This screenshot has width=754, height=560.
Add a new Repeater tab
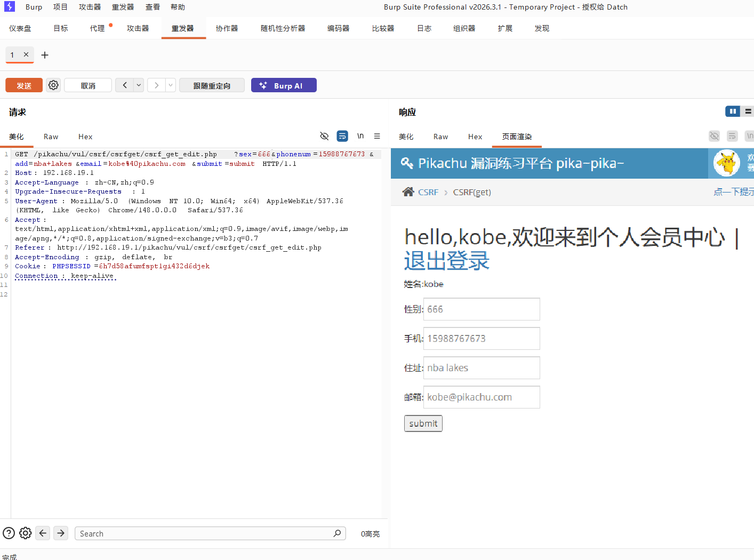pos(45,55)
